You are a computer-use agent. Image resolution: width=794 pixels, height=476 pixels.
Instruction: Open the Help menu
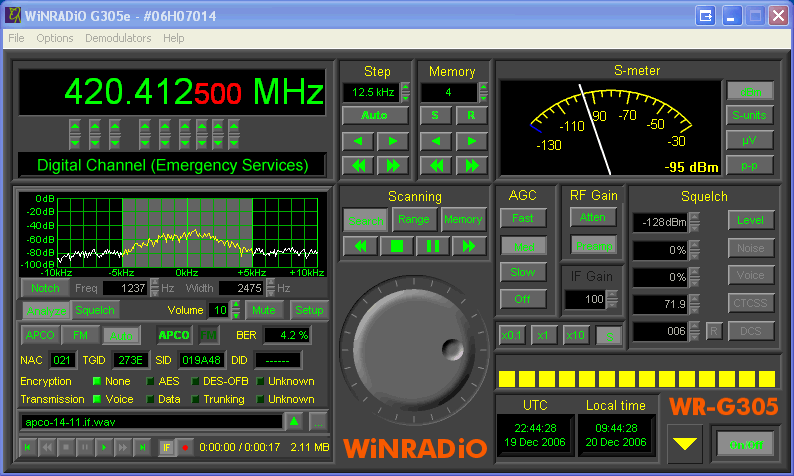click(x=174, y=38)
